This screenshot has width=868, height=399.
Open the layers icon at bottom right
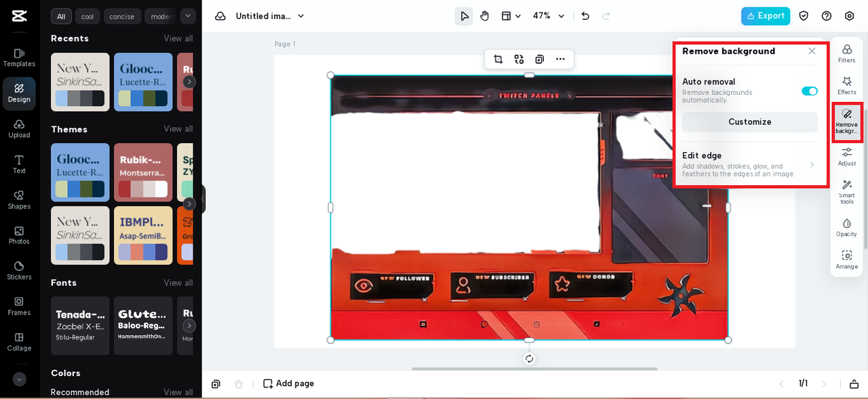854,384
